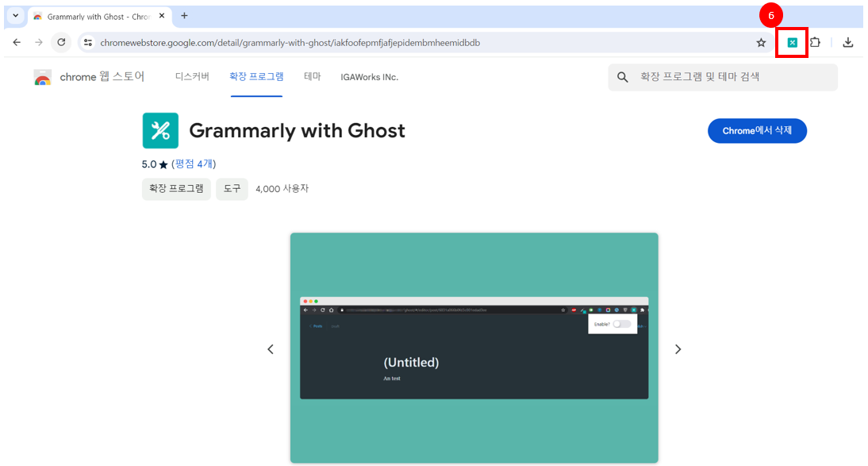This screenshot has height=466, width=868.
Task: Click the Grammarly with Ghost browser tab
Action: tap(99, 17)
